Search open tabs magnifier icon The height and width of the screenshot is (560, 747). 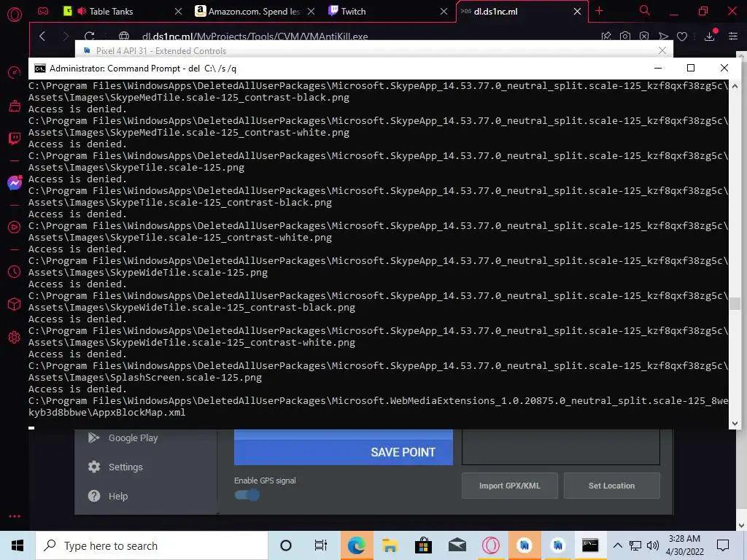click(645, 10)
